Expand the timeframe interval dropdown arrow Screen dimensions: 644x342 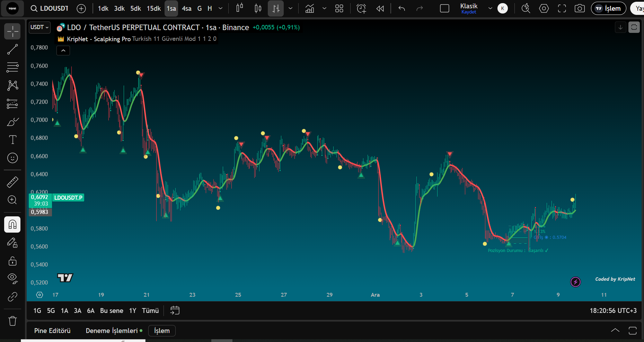point(220,9)
